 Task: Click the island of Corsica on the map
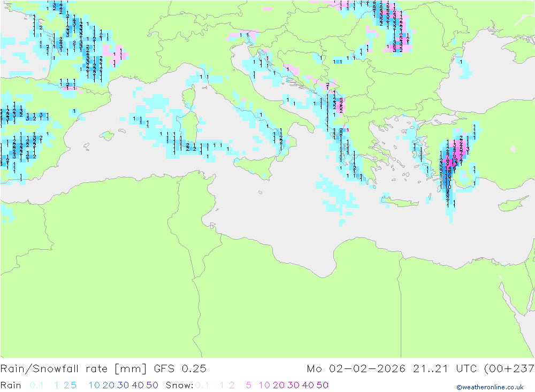[x=190, y=97]
